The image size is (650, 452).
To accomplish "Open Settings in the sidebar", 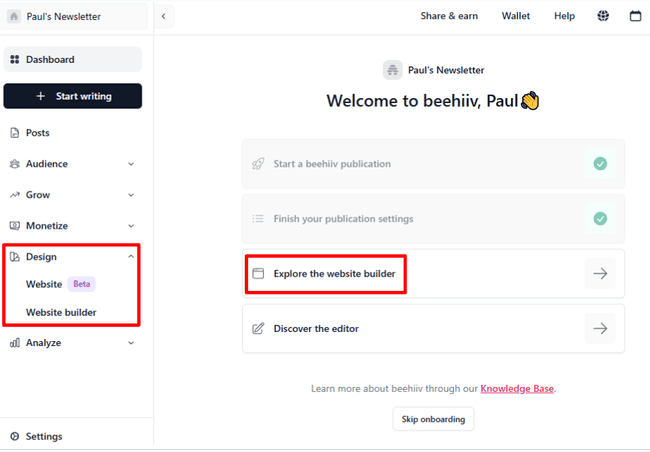I will coord(44,436).
